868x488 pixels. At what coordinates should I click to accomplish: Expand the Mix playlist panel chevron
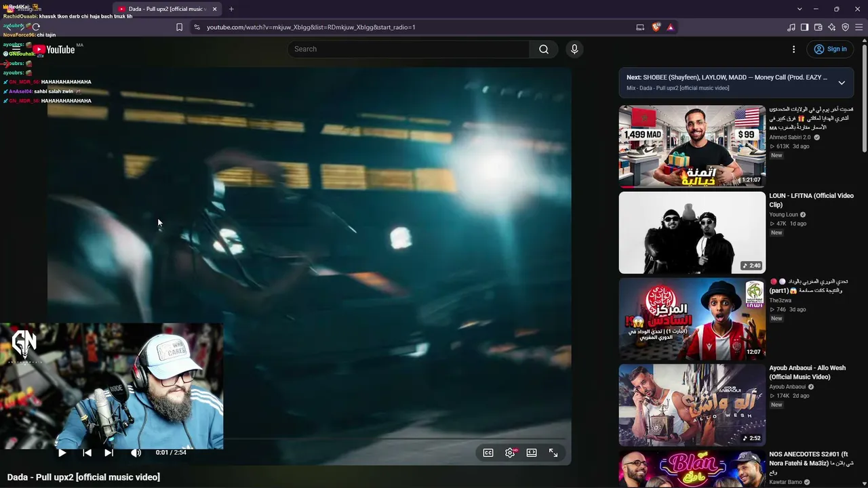[x=842, y=83]
